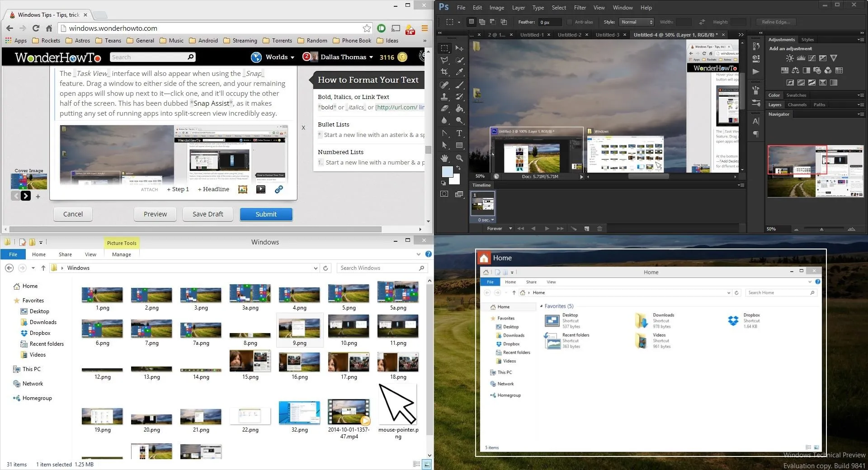
Task: Click the + Headline link
Action: pos(213,189)
